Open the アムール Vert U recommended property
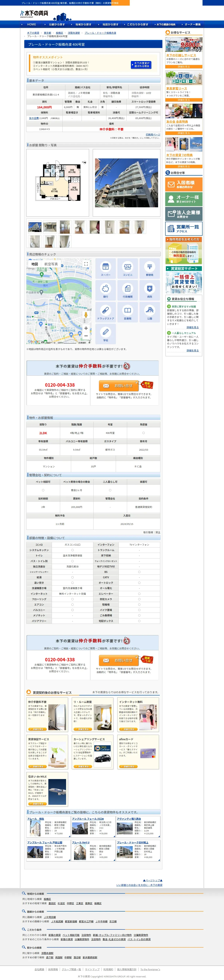This screenshot has height=980, width=224. tap(81, 842)
